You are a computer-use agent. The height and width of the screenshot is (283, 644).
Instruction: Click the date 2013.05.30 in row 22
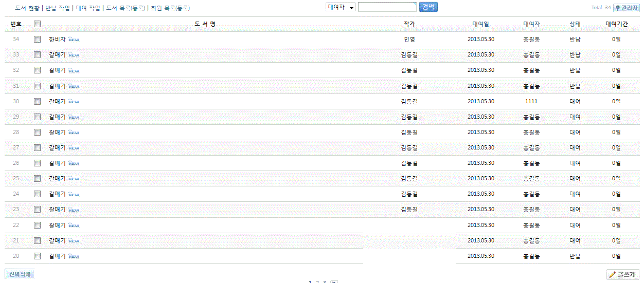tap(481, 225)
